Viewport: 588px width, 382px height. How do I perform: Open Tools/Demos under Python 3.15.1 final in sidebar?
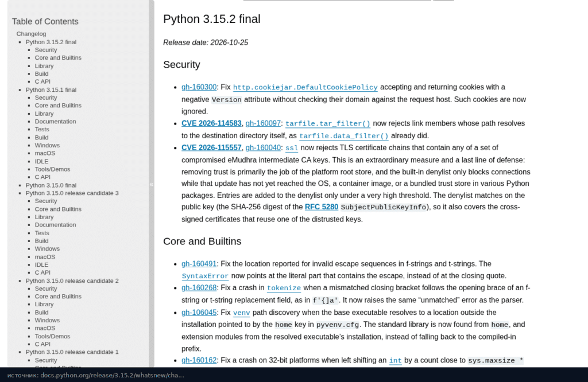(x=52, y=169)
